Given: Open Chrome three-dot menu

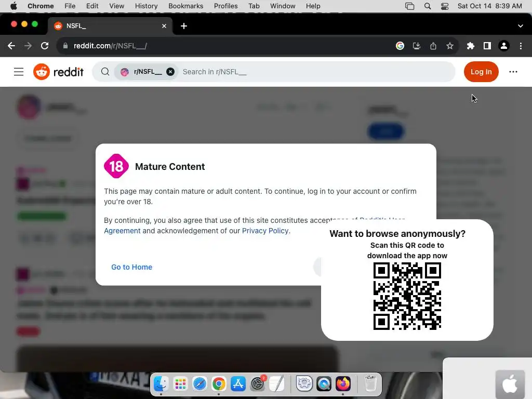Looking at the screenshot, I should coord(521,46).
